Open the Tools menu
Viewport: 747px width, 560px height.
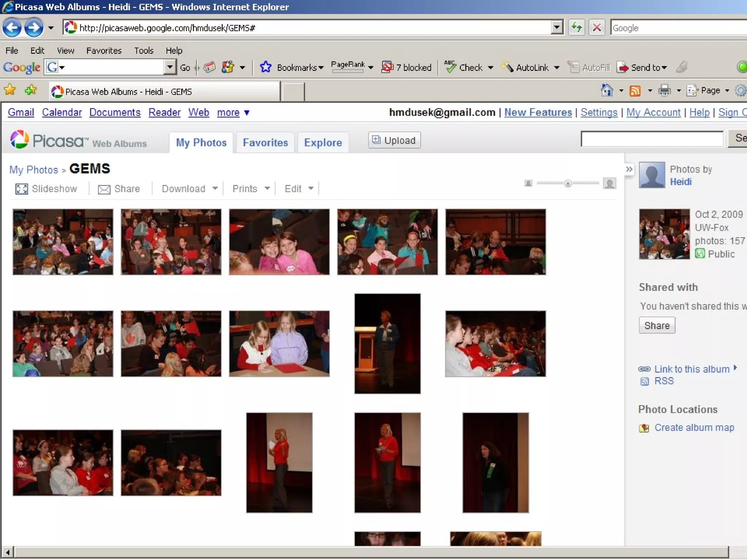[x=143, y=51]
